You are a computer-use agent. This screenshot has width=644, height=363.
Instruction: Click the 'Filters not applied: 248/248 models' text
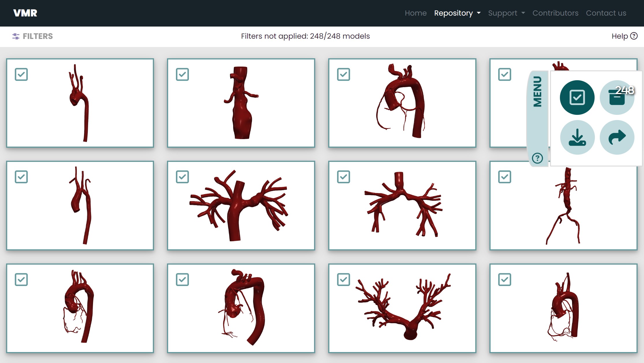click(305, 36)
